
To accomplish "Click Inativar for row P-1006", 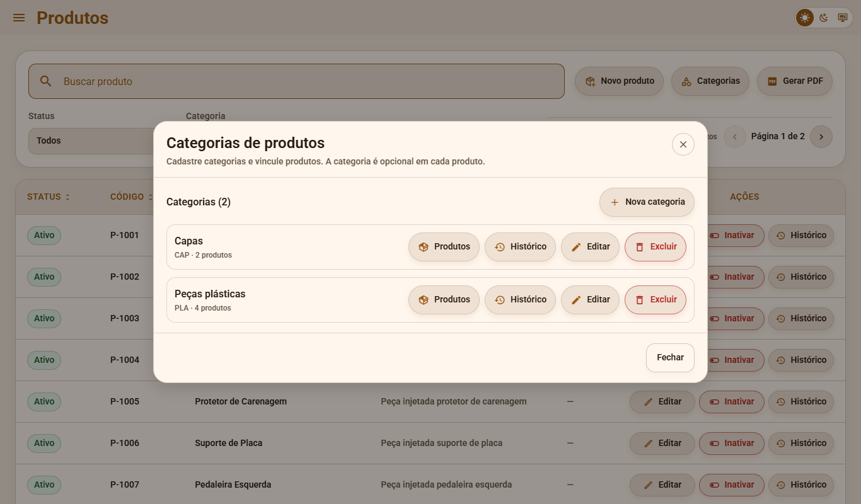I will (732, 444).
